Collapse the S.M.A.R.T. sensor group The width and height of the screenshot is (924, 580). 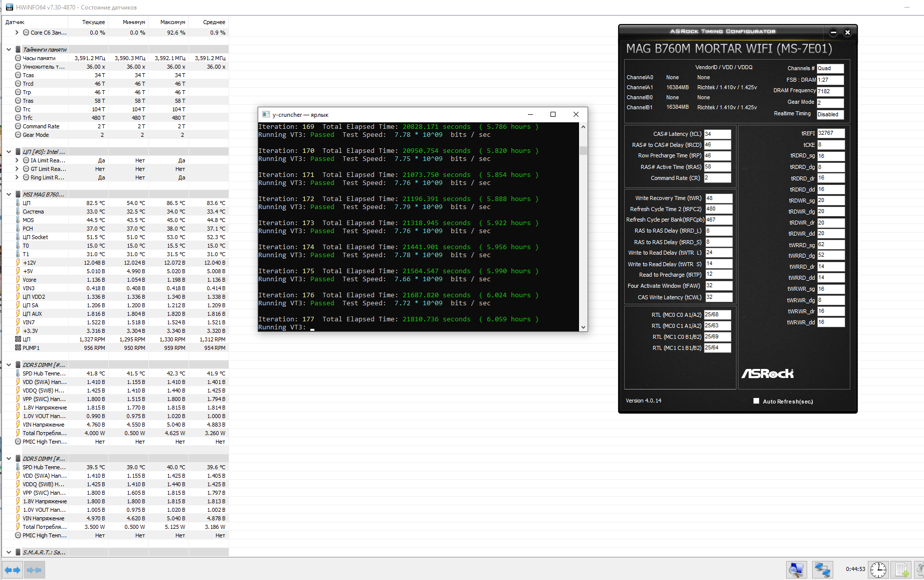9,552
